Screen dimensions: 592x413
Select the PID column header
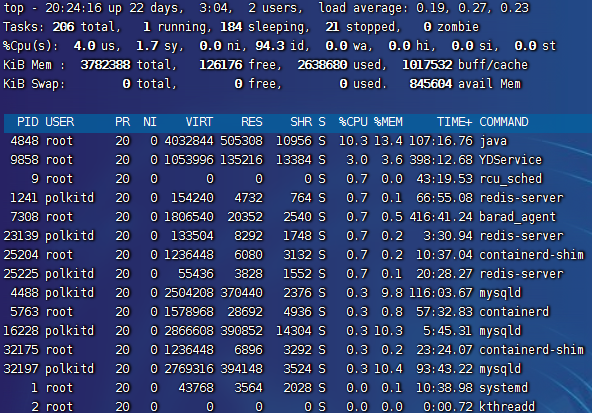28,122
